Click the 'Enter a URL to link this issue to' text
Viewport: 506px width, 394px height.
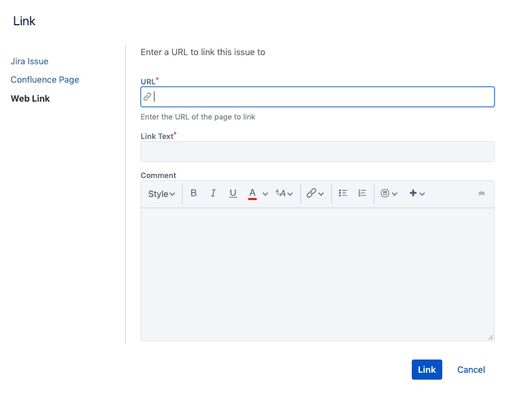[x=203, y=52]
